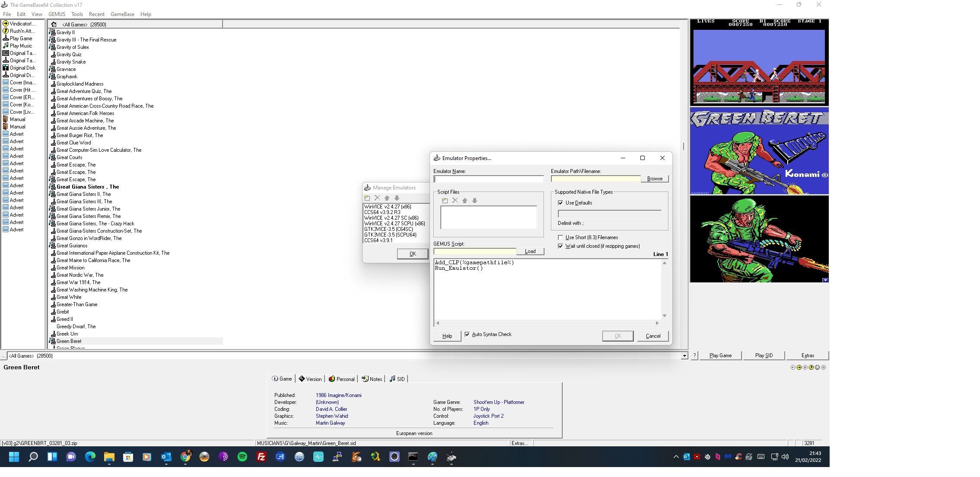Open Cover (Ima... extra in sidebar
The height and width of the screenshot is (477, 980).
19,83
